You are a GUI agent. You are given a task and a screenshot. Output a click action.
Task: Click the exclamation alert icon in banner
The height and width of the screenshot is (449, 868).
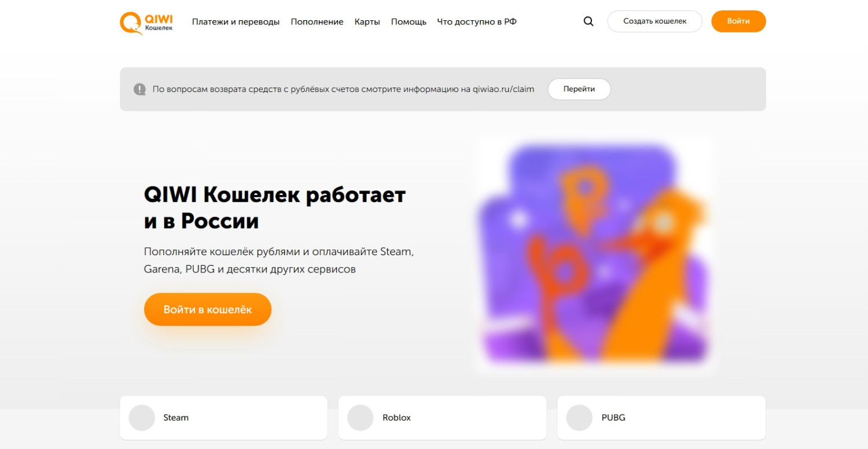click(x=139, y=89)
